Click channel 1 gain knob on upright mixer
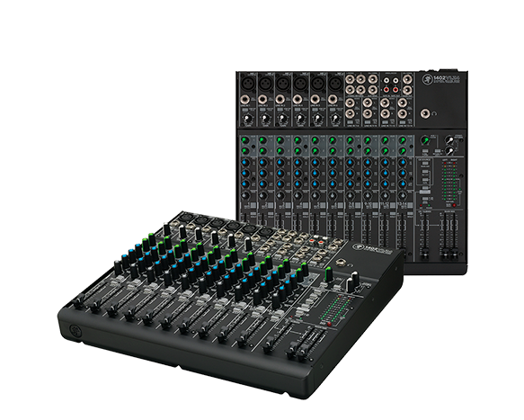Screen dimensions: 524x420 pos(247,119)
